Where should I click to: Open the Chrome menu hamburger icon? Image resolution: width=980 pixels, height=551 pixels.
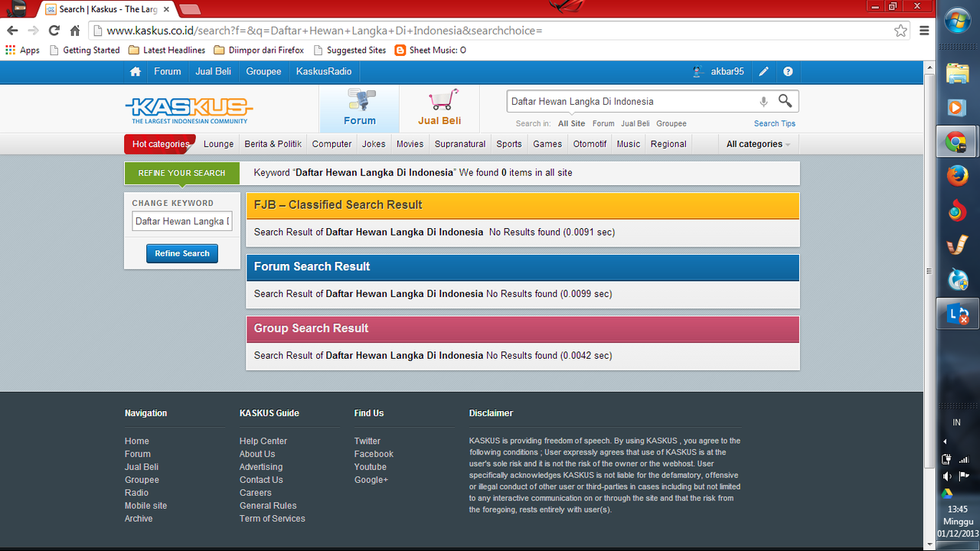[x=924, y=31]
